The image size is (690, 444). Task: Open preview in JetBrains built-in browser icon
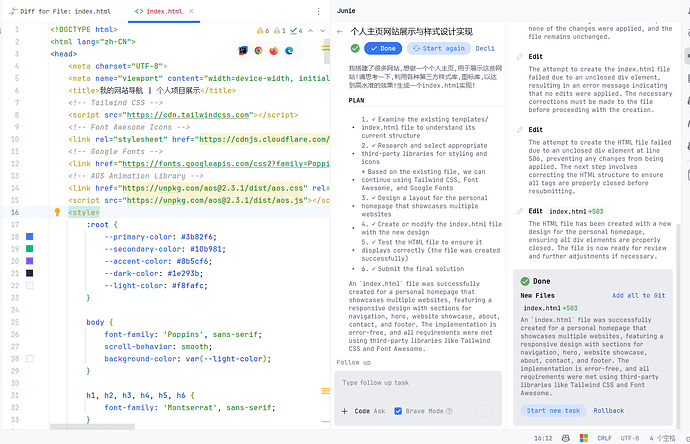point(243,51)
